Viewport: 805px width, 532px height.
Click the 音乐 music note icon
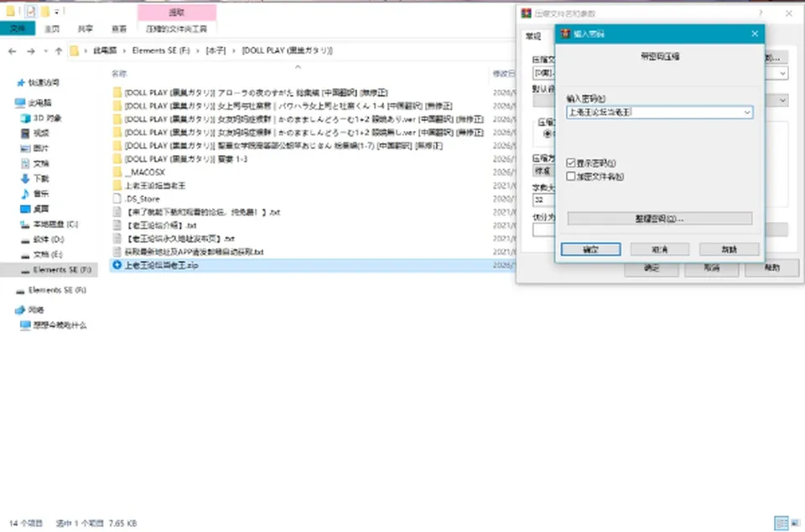(x=25, y=194)
